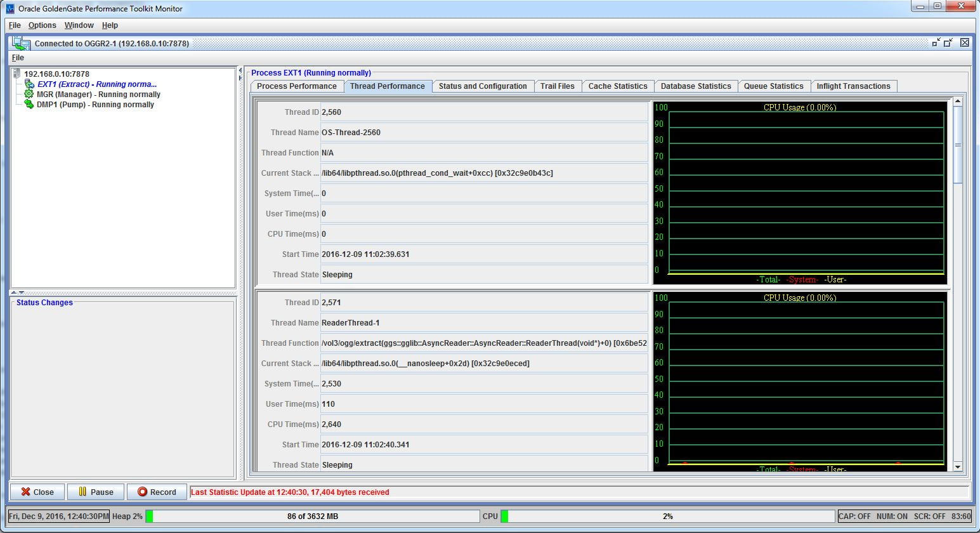
Task: Select DMP1 (Pump) - Running normally
Action: pyautogui.click(x=95, y=104)
